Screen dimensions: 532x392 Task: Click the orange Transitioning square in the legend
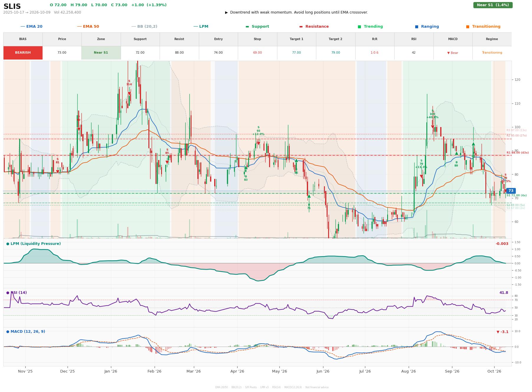(468, 27)
